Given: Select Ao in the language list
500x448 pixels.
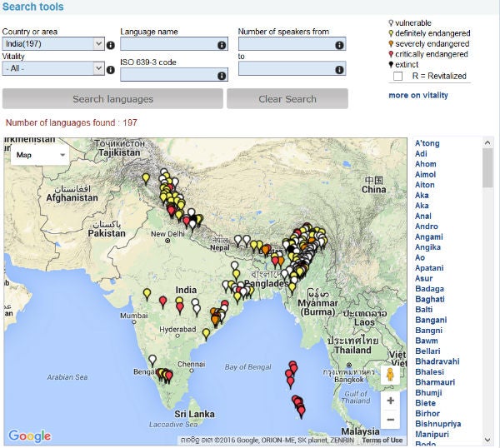Looking at the screenshot, I should click(x=420, y=258).
